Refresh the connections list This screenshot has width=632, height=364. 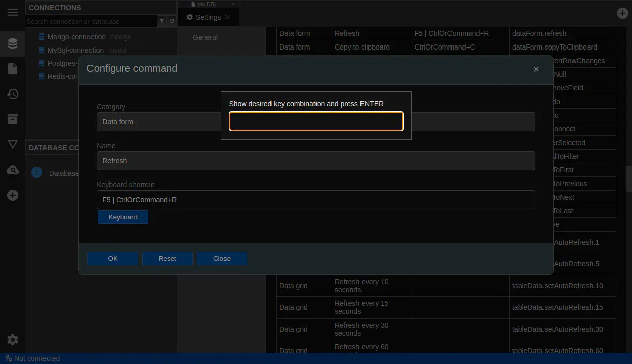[172, 21]
